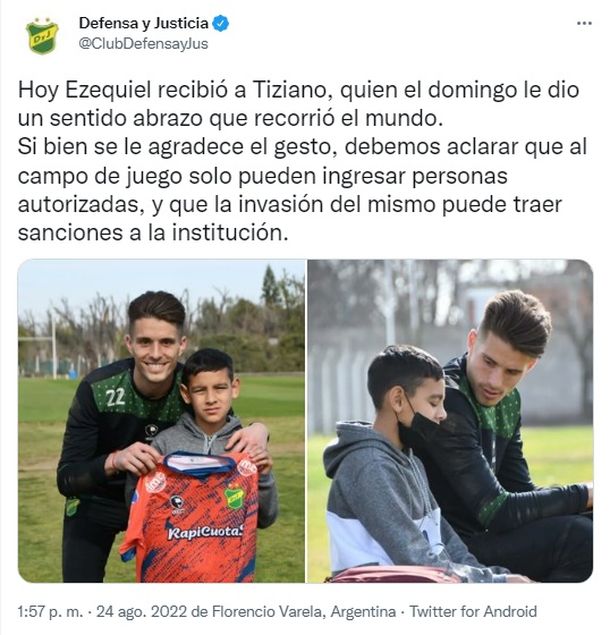Click the 24 ago. 2022 date link
610x635 pixels.
(141, 612)
